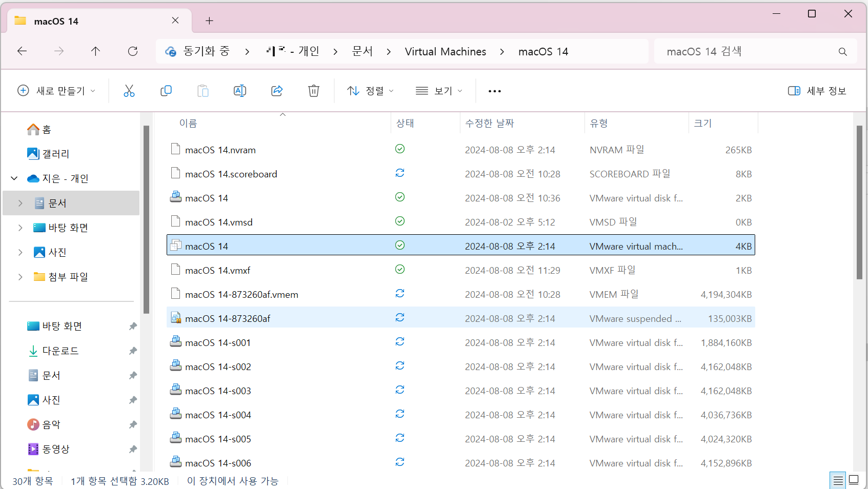Open 홈 in the navigation pane
The height and width of the screenshot is (489, 868).
point(39,129)
